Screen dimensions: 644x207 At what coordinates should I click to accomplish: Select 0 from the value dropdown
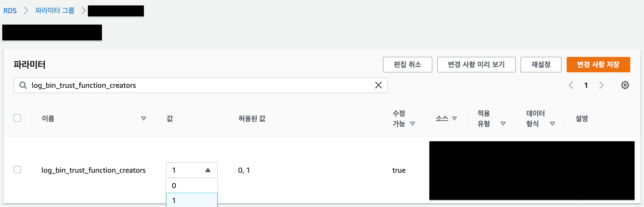point(174,185)
